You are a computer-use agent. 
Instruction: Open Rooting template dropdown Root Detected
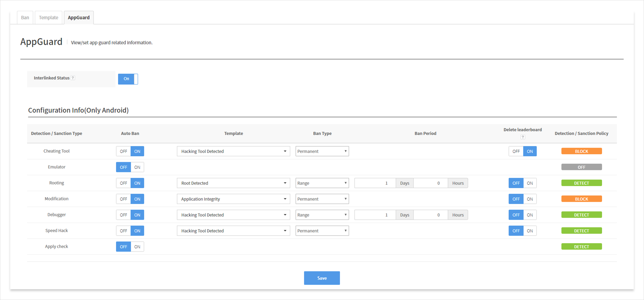click(x=233, y=183)
